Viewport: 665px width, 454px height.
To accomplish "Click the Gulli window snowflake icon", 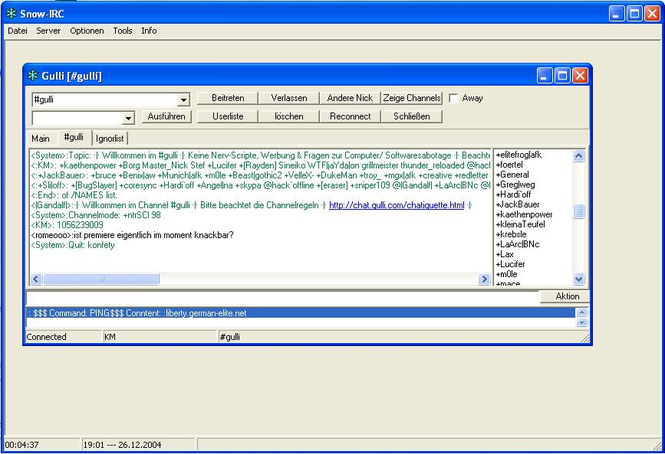I will tap(33, 76).
